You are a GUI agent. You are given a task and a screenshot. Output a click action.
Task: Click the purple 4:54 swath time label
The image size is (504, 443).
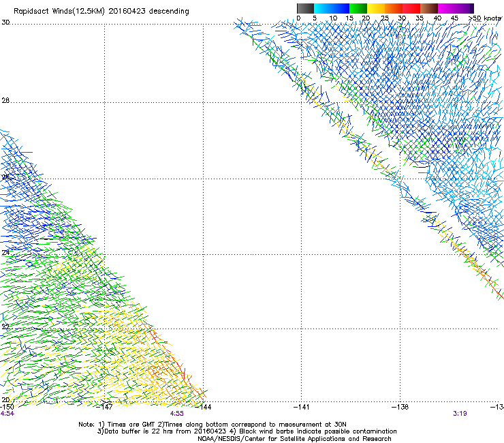click(7, 414)
